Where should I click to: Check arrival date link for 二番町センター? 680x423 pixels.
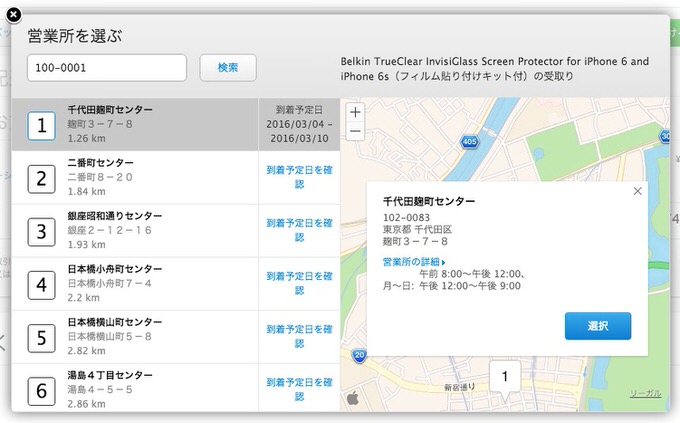[x=299, y=177]
